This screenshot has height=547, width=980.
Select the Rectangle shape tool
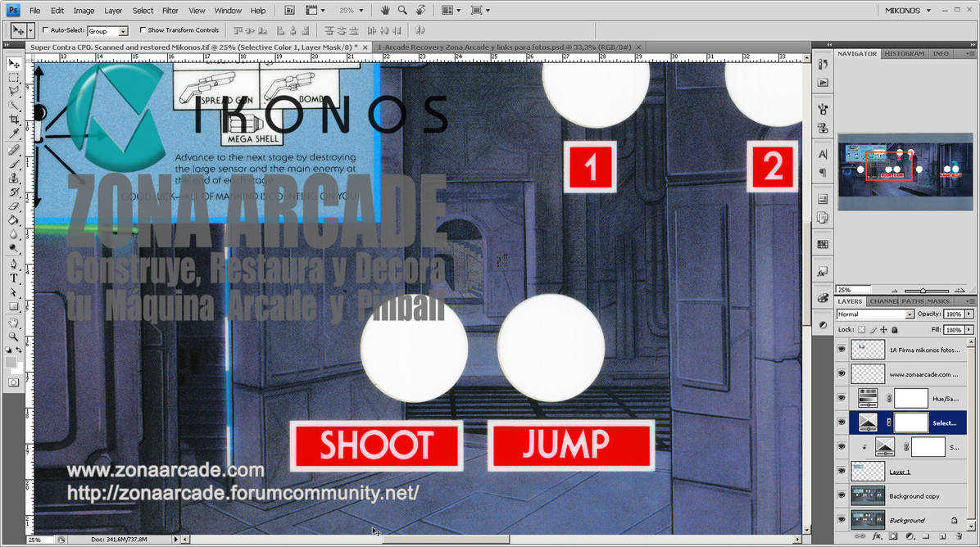(13, 306)
